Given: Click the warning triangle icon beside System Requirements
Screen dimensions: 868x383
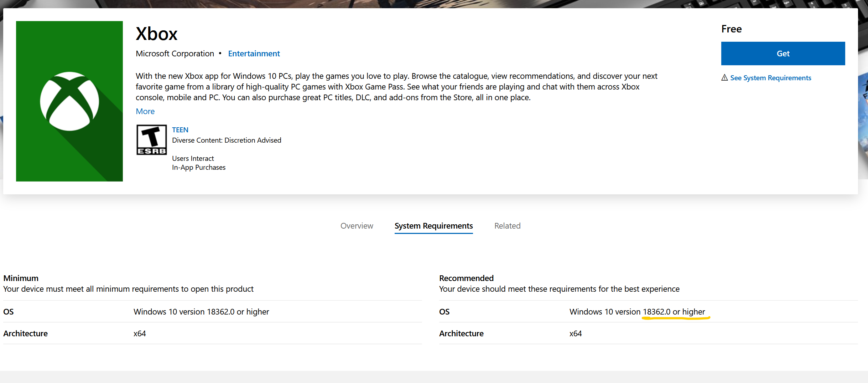Looking at the screenshot, I should click(724, 77).
